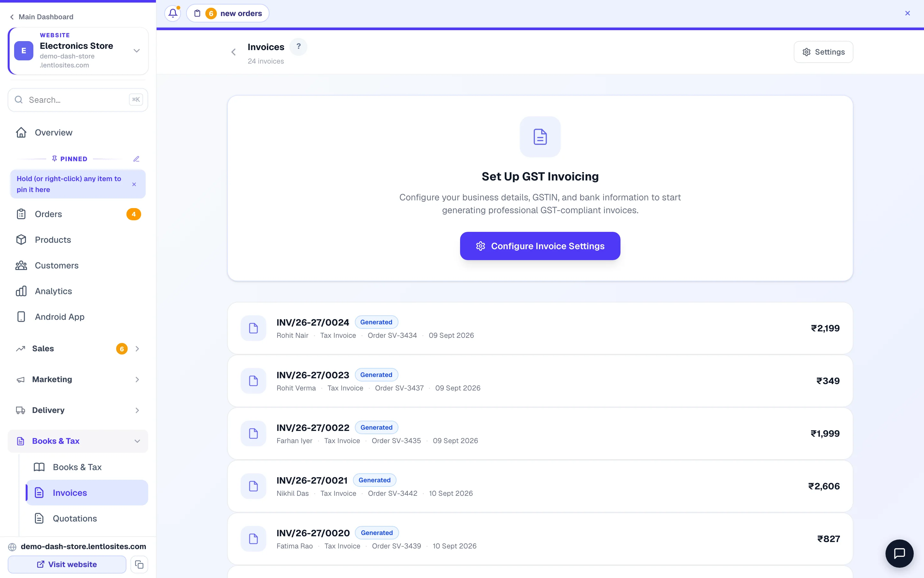Go back using the arrow beside Invoices

(234, 52)
